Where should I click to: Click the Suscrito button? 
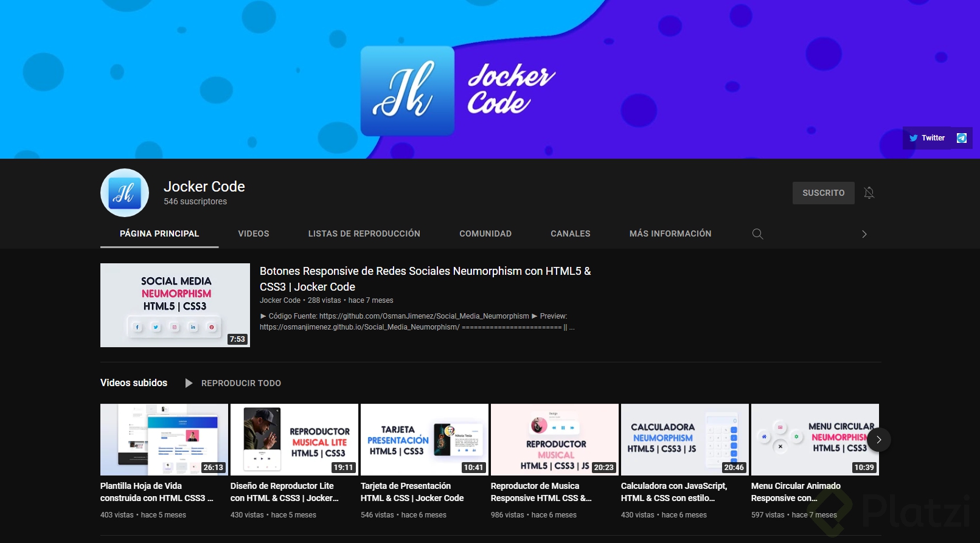[x=823, y=193]
